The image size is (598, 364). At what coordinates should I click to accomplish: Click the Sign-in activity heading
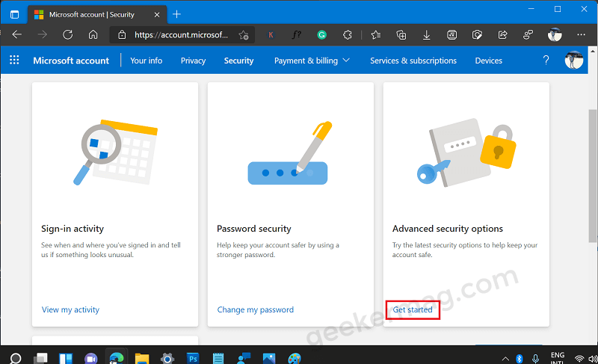73,229
